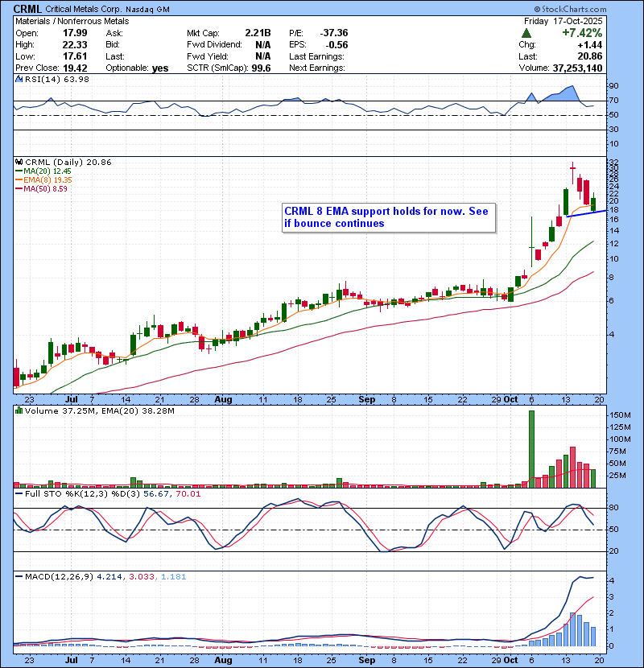644x668 pixels.
Task: Click the Prev Close value 19.42
Action: [x=75, y=68]
